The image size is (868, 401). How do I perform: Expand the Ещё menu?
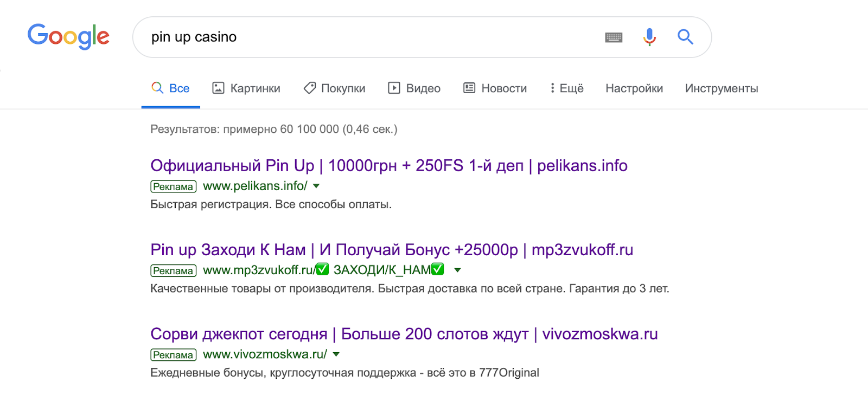(x=566, y=88)
